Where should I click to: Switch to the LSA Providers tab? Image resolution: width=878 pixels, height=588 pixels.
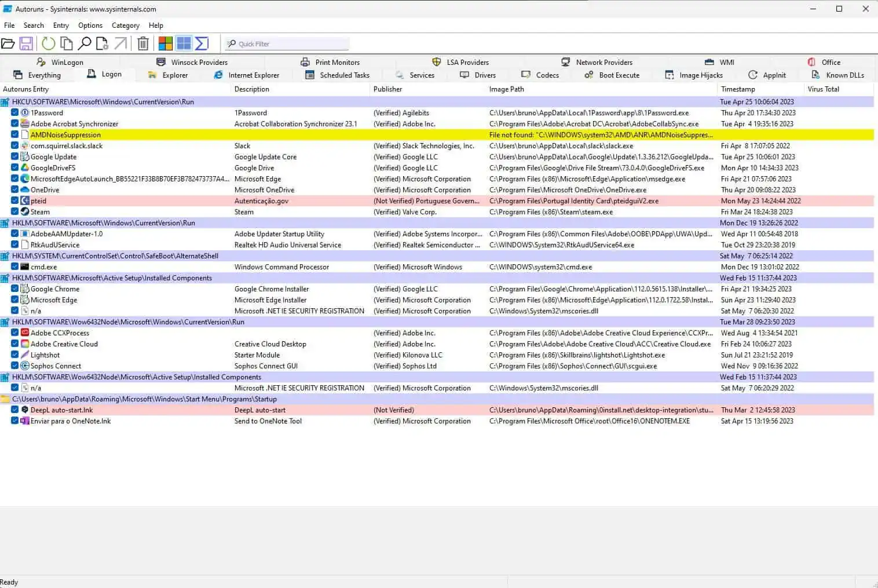[460, 62]
